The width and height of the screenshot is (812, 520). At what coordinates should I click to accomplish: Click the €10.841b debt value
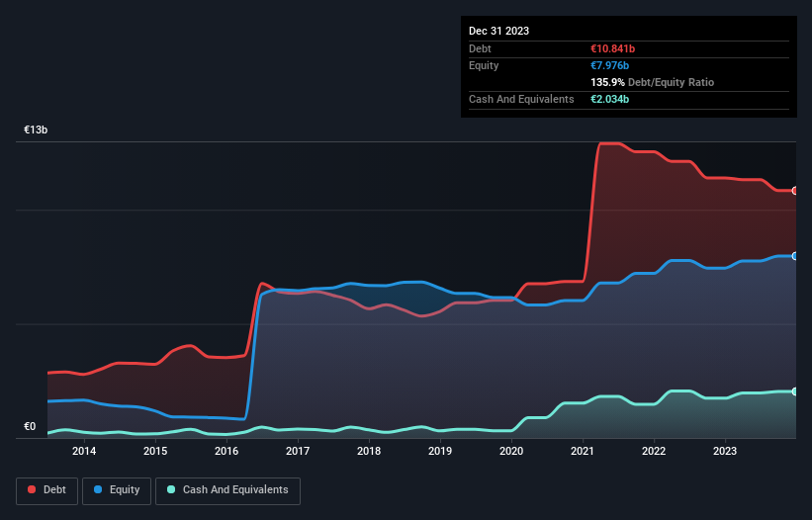point(612,48)
